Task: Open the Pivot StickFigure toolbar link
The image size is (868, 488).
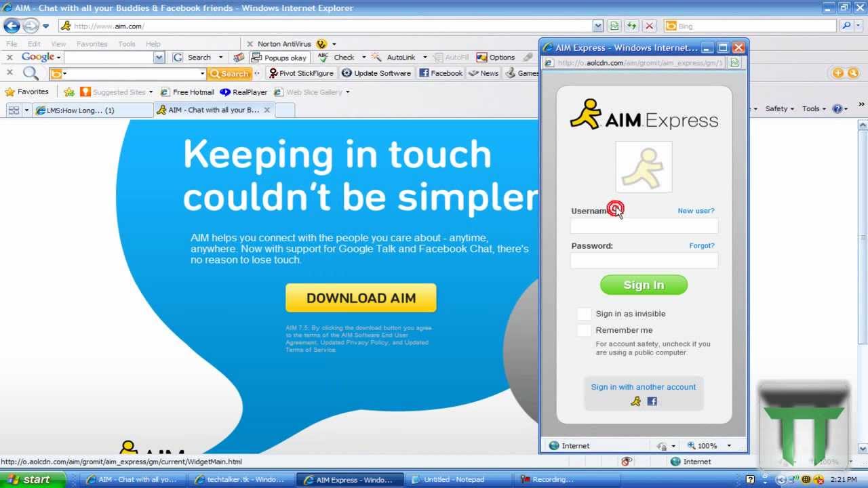Action: (x=301, y=73)
